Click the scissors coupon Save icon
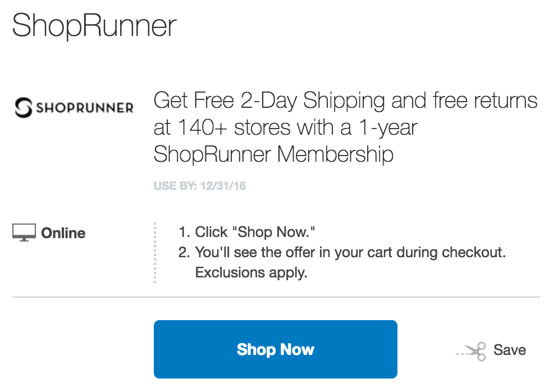Image resolution: width=558 pixels, height=392 pixels. coord(471,352)
